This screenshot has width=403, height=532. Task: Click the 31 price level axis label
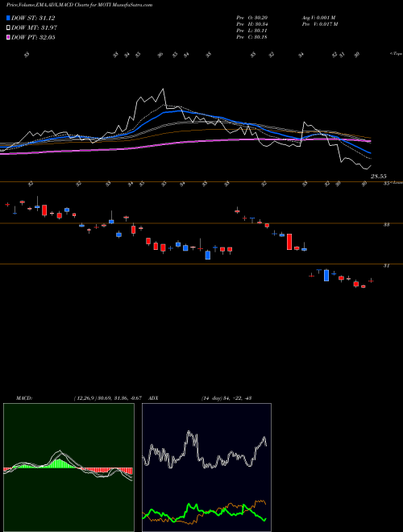pos(386,266)
